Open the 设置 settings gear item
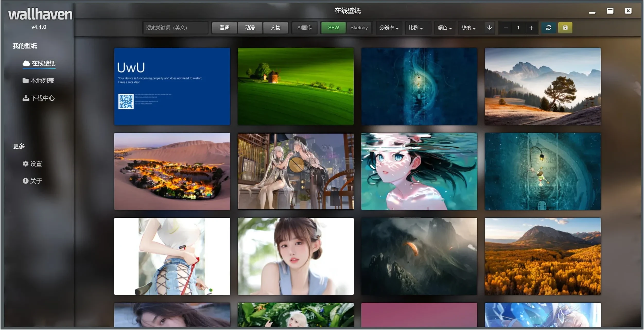The width and height of the screenshot is (644, 330). [x=32, y=164]
